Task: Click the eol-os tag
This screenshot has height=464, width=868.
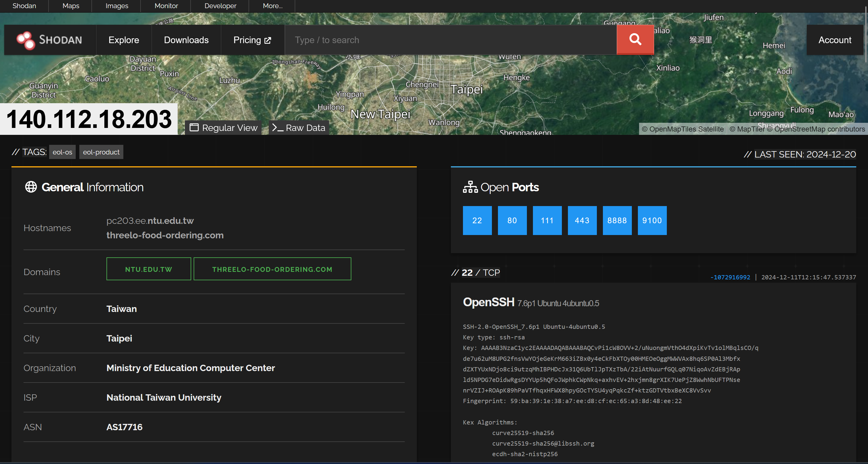Action: point(62,152)
